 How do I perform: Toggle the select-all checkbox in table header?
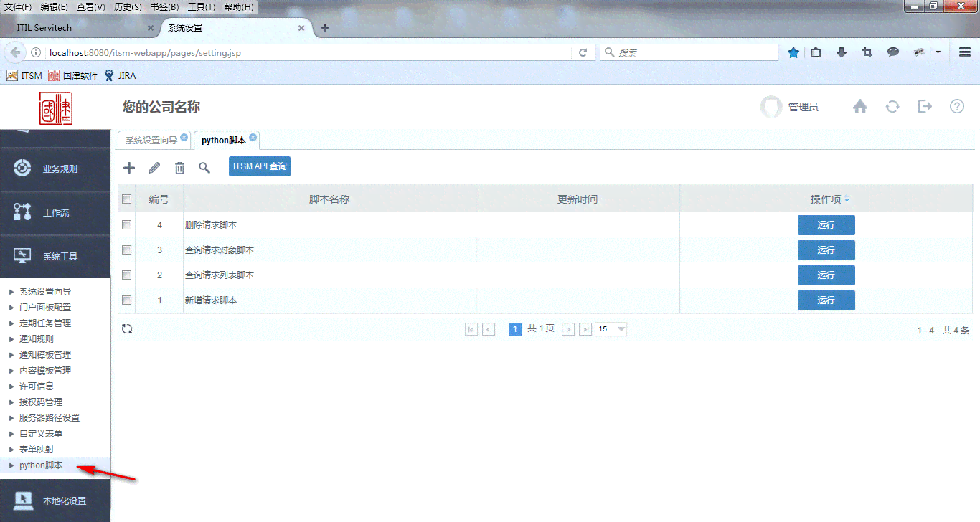(127, 199)
